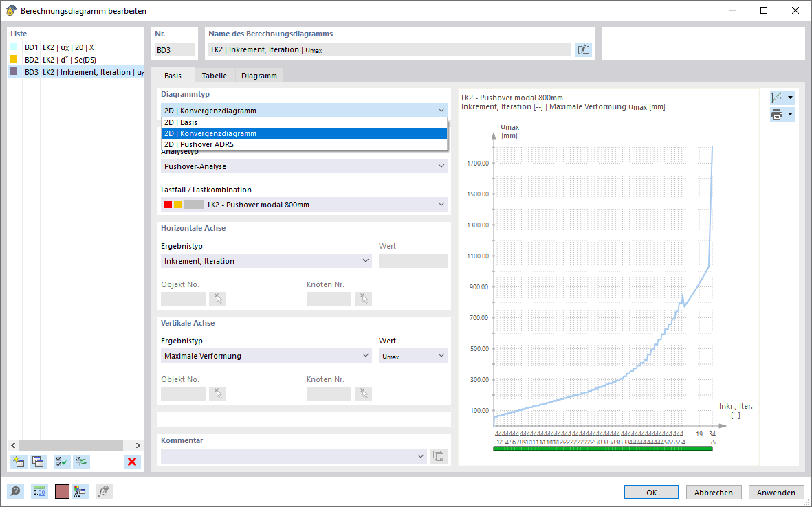Switch to the Tabelle tab
812x507 pixels.
[x=215, y=76]
